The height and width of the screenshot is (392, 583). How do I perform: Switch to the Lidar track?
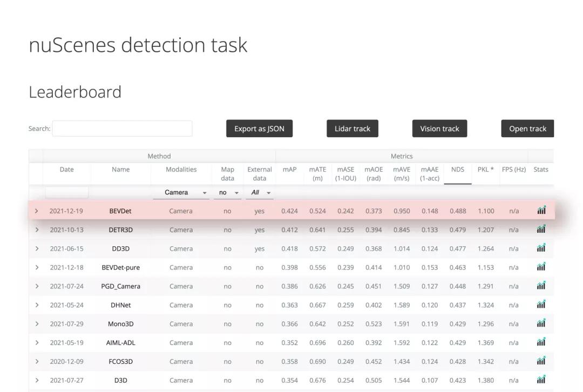[352, 129]
